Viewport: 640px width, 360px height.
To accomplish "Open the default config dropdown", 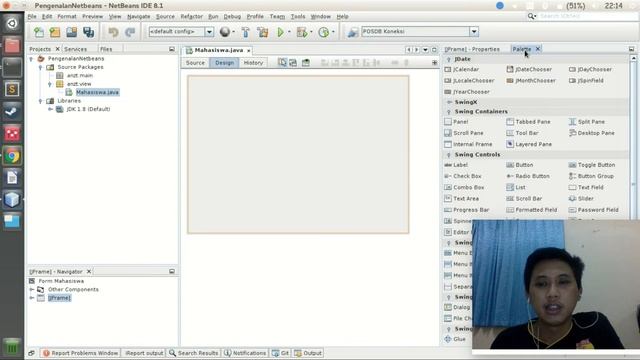I will [209, 31].
